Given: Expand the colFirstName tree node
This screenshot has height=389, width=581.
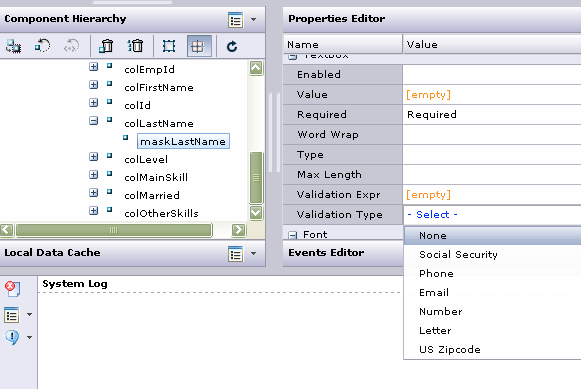Looking at the screenshot, I should [93, 84].
